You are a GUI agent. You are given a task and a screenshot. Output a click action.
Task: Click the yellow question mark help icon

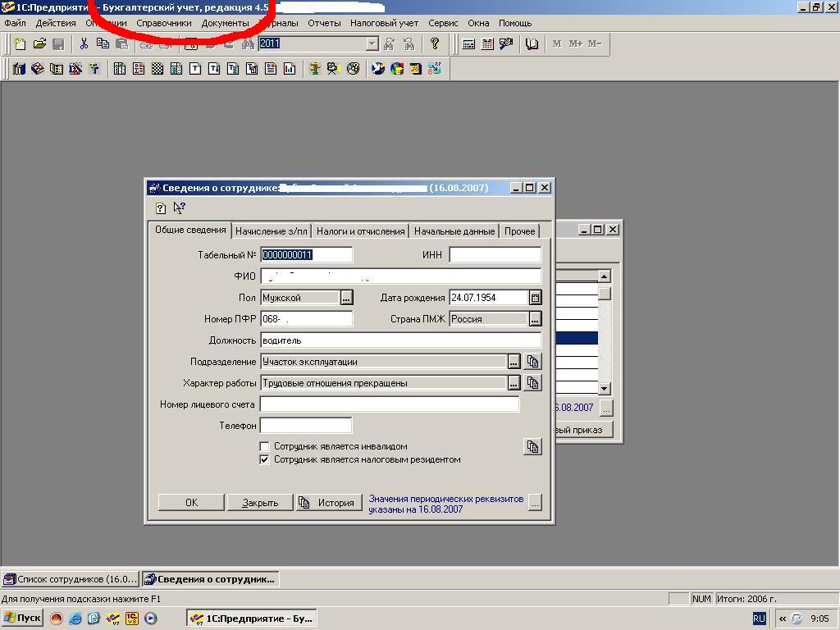pyautogui.click(x=435, y=44)
